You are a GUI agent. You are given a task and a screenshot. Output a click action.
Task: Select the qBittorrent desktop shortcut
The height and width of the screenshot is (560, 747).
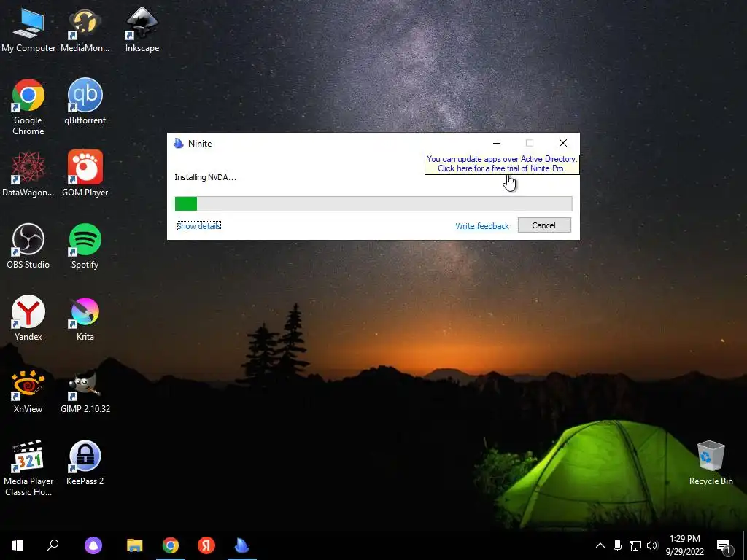tap(85, 101)
